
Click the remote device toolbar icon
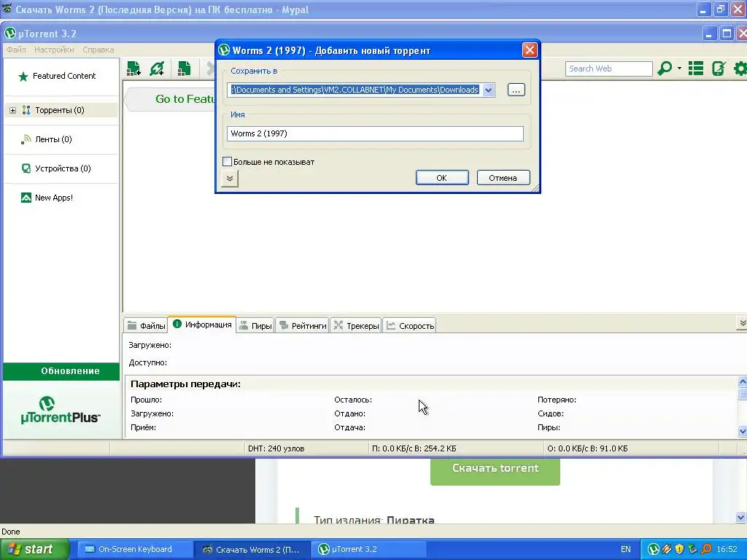(719, 69)
